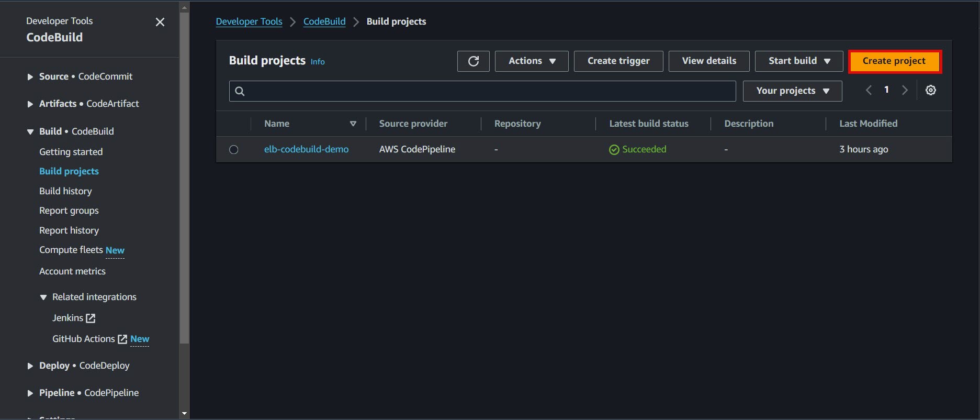
Task: Open Account metrics in sidebar
Action: point(72,271)
